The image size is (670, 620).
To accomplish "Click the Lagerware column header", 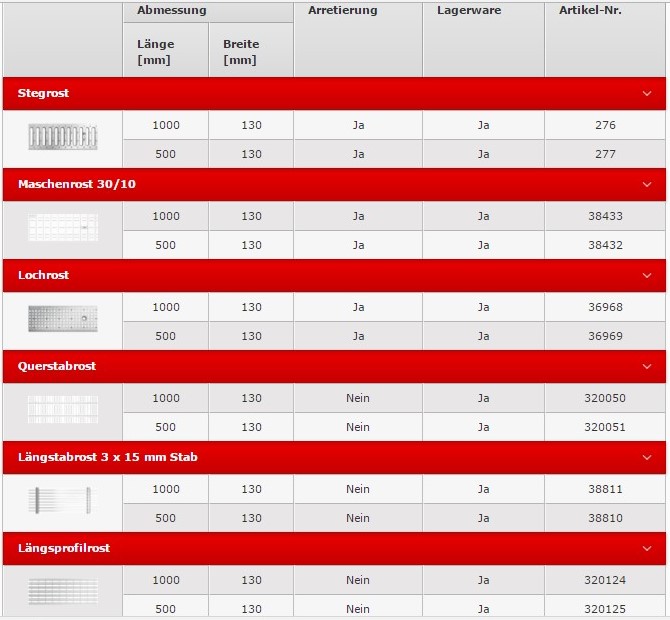I will coord(469,10).
